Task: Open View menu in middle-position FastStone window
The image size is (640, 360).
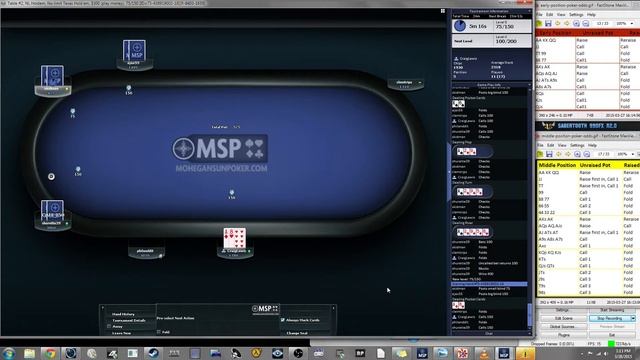Action: pos(562,145)
